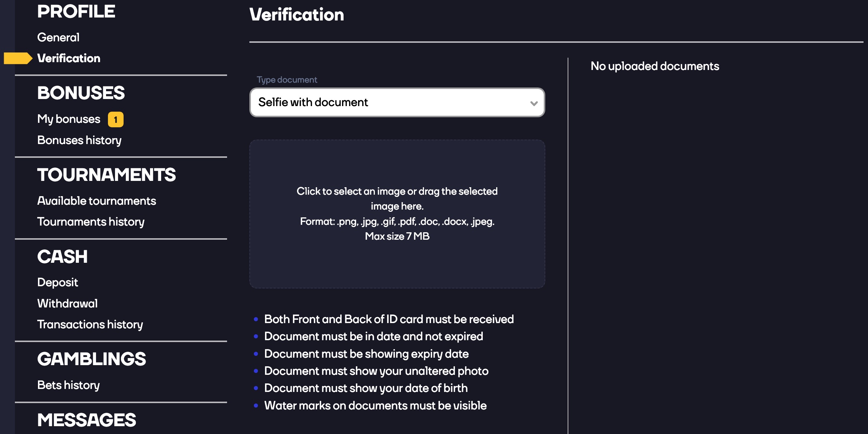
Task: Go to Deposit cash section
Action: point(58,282)
